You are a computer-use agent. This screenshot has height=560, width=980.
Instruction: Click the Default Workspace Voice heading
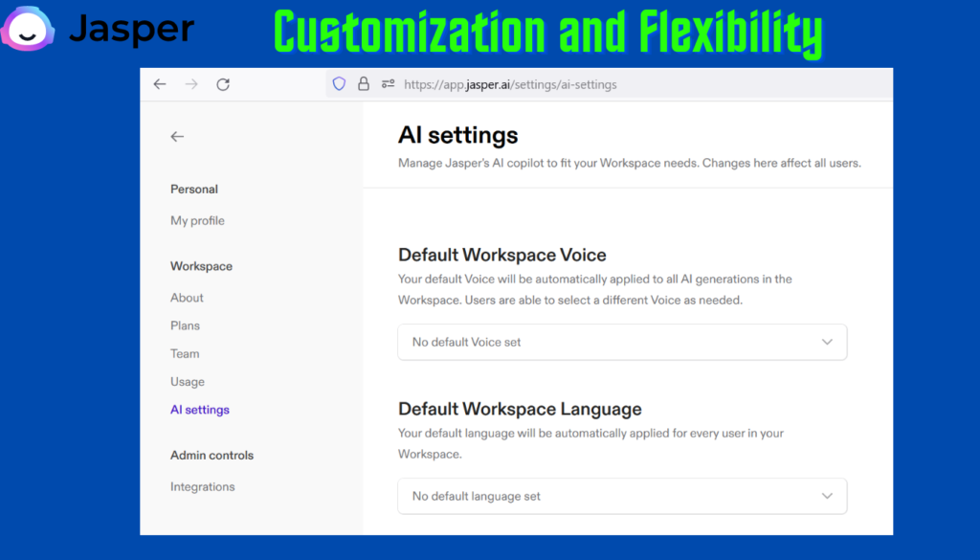pyautogui.click(x=502, y=255)
